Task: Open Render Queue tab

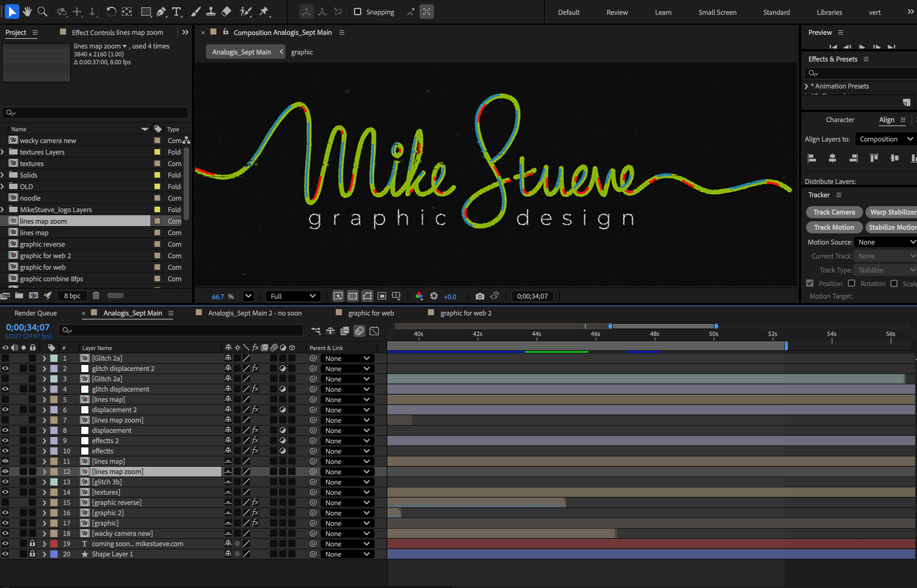Action: click(x=35, y=313)
